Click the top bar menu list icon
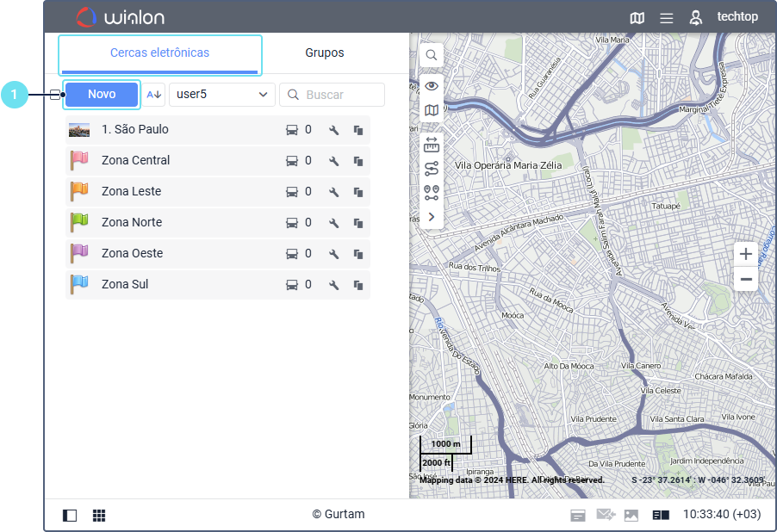This screenshot has height=532, width=777. 666,17
